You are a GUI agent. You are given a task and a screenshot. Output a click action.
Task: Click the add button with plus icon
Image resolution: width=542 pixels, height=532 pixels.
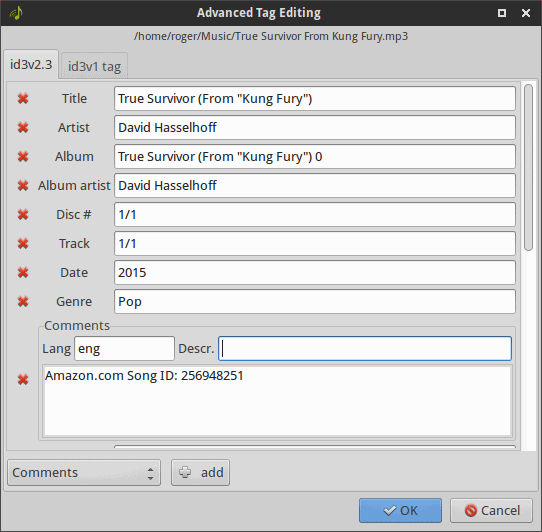click(200, 473)
